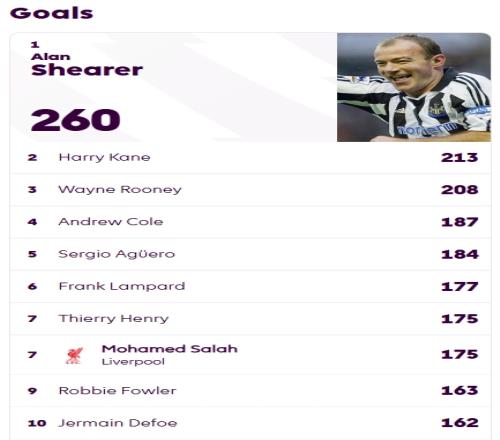Open Harry Kane's player link

104,157
